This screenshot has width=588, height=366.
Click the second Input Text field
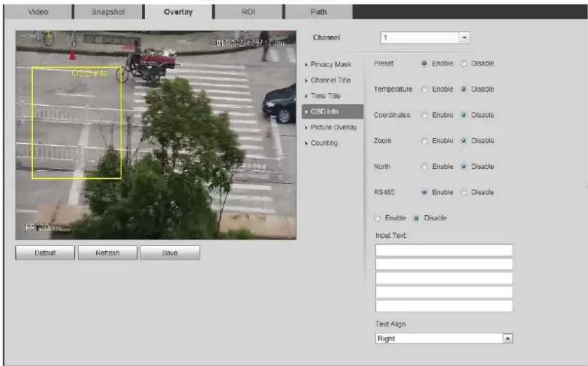444,264
